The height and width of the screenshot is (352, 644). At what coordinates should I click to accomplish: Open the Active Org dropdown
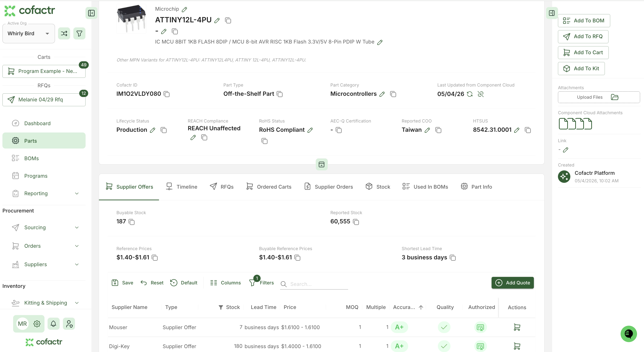click(x=29, y=34)
